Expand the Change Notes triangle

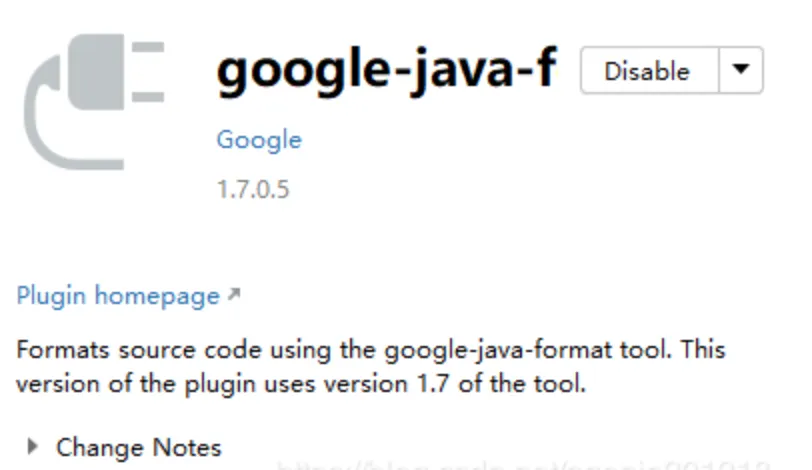click(33, 446)
